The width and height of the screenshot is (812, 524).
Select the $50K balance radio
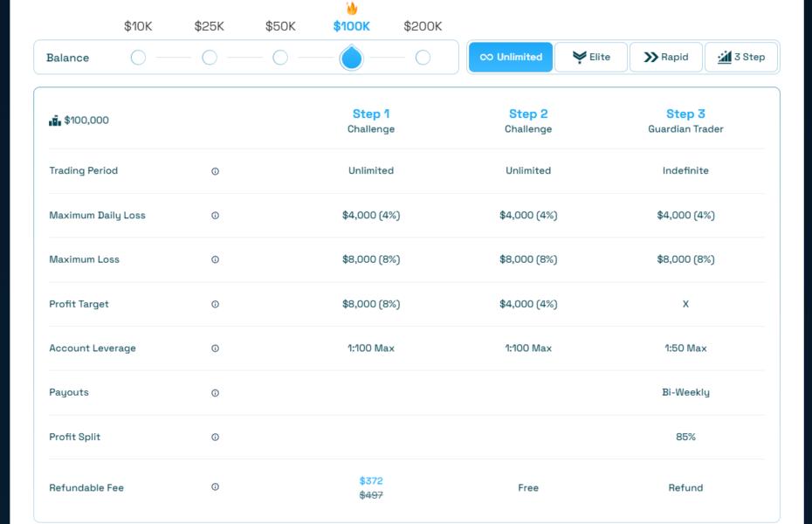280,58
